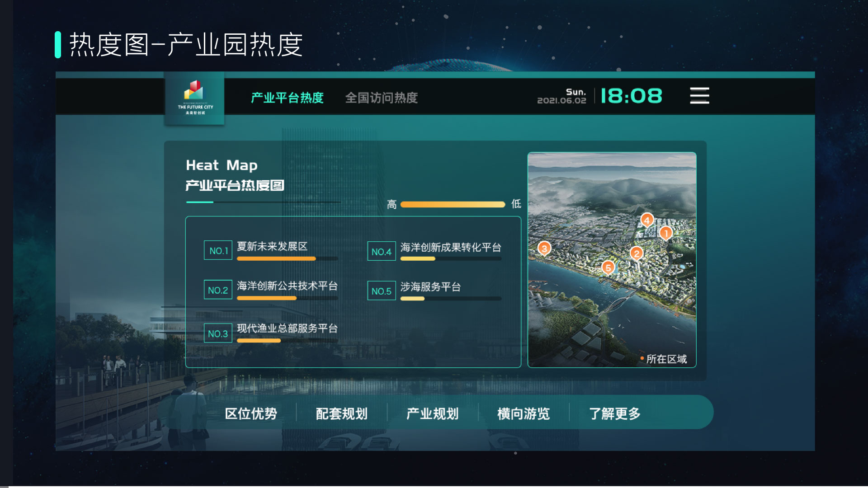Click the 高-低 heat gradient bar
The height and width of the screenshot is (488, 868).
(453, 204)
